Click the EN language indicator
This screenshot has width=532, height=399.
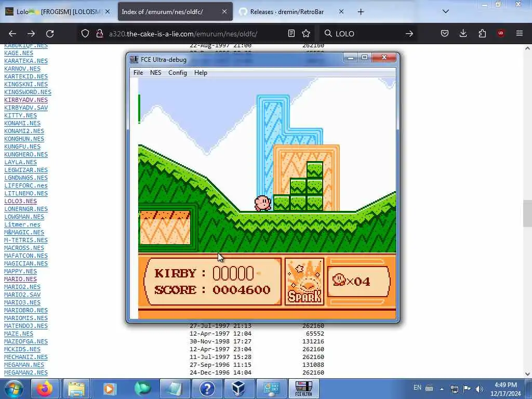pos(417,388)
